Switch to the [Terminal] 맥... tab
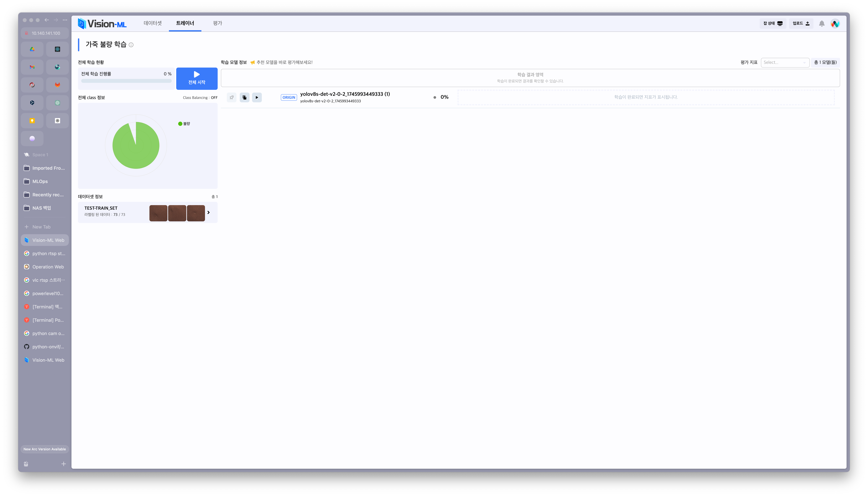The image size is (868, 496). (45, 307)
